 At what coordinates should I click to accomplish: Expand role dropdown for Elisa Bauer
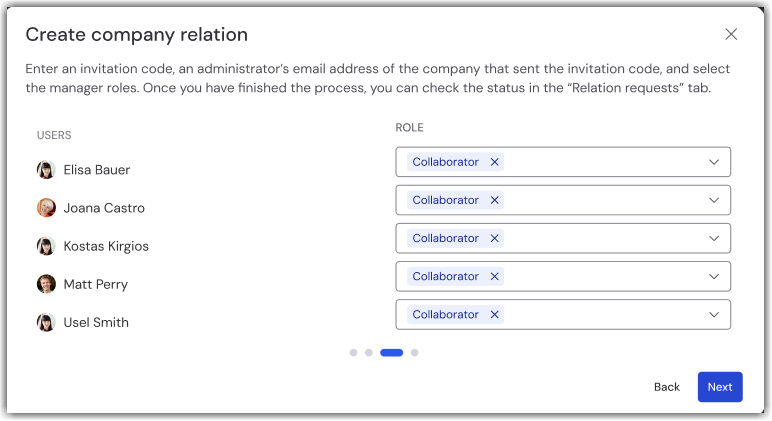(714, 162)
